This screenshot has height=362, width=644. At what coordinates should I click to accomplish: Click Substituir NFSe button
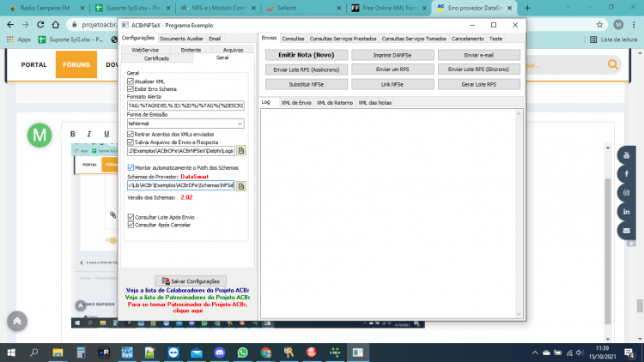(x=307, y=84)
